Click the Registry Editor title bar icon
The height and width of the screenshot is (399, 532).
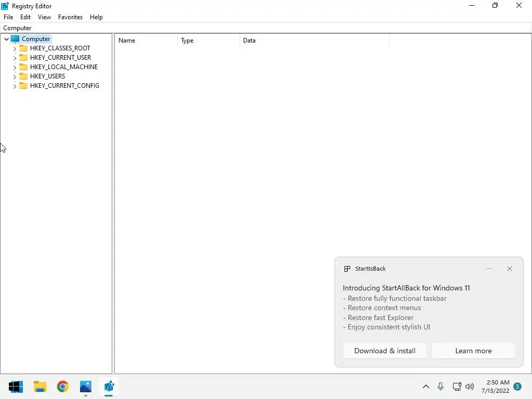(x=5, y=6)
